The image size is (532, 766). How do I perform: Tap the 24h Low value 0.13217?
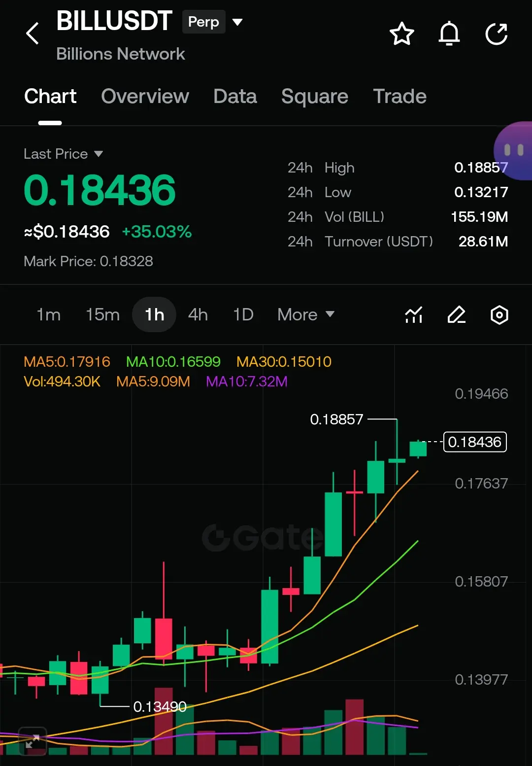pos(481,192)
